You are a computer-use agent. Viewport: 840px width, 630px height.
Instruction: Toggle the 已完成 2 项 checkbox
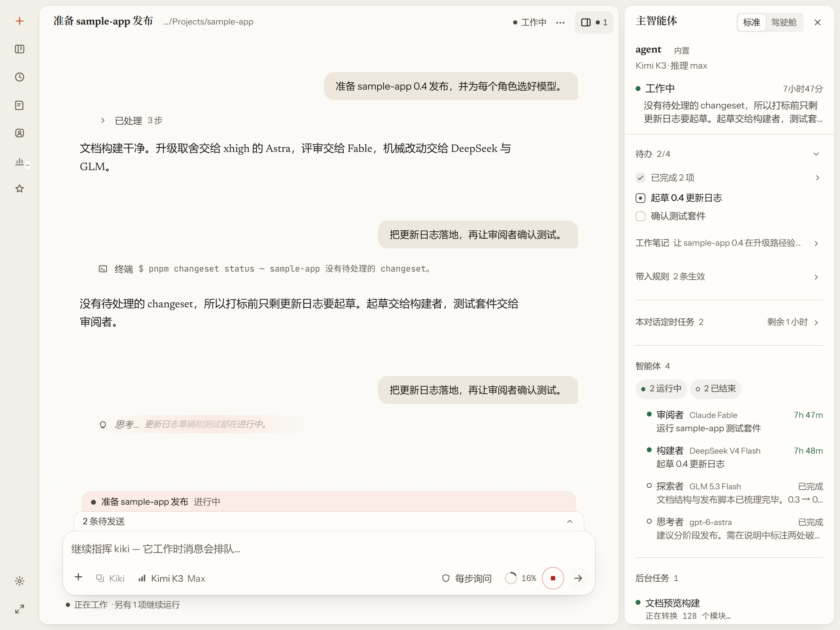pyautogui.click(x=640, y=178)
